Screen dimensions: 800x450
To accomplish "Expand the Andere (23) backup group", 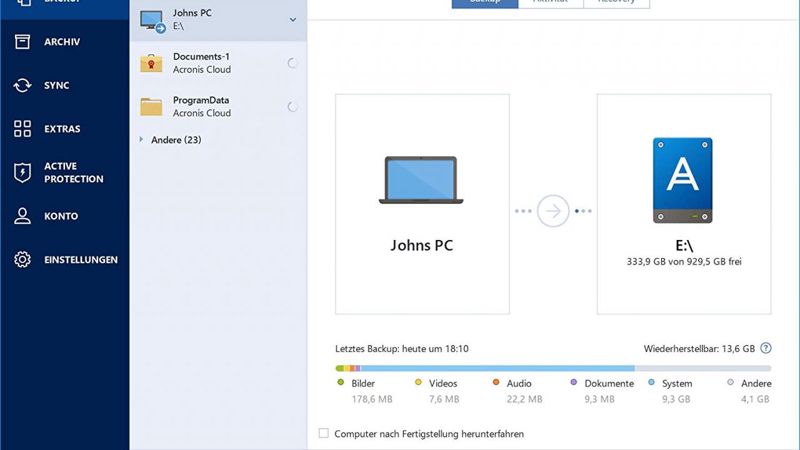I will click(141, 139).
